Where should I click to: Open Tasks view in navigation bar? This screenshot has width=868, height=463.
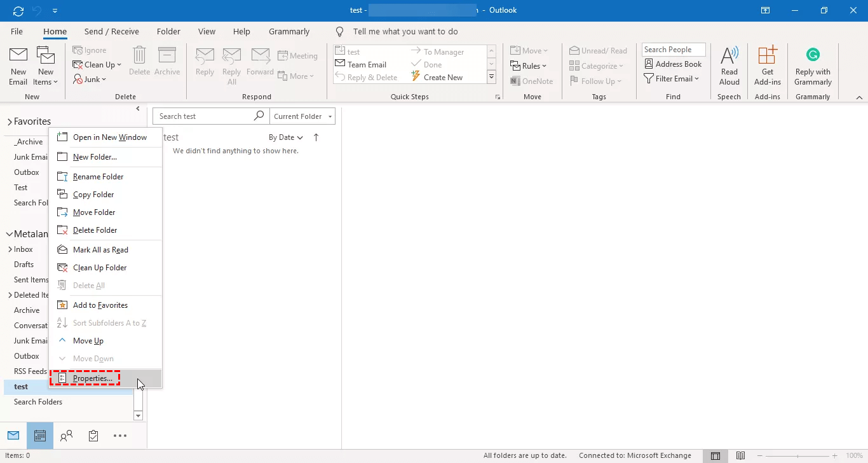pyautogui.click(x=93, y=436)
